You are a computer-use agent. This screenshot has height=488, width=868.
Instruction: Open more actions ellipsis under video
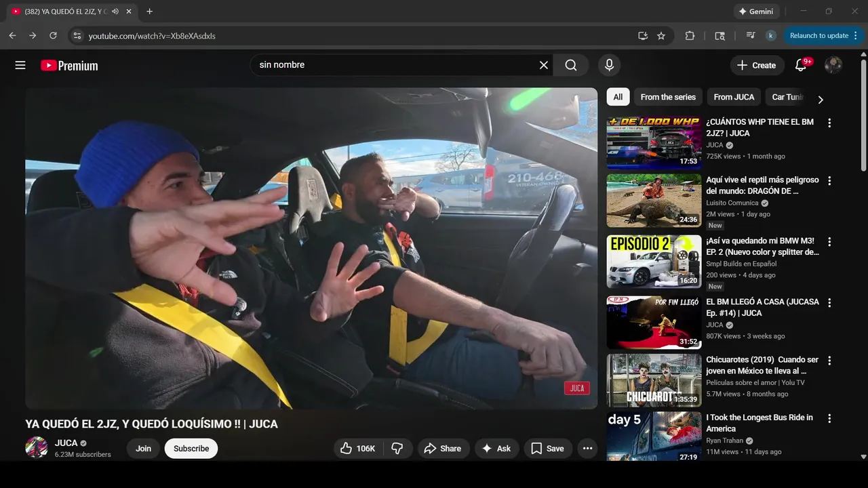click(587, 448)
